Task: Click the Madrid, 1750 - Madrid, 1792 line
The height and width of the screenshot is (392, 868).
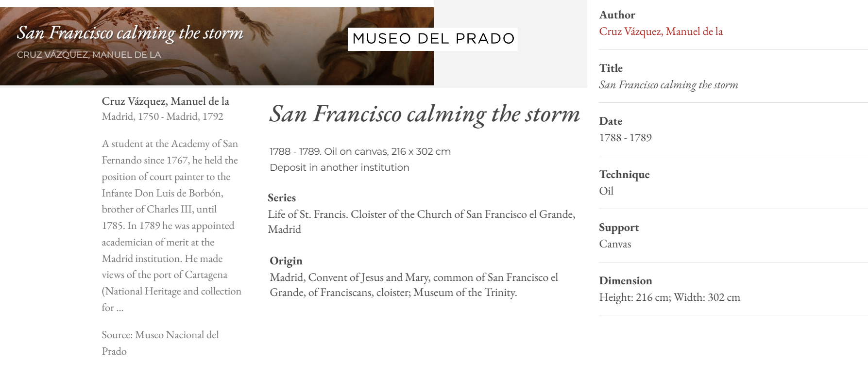Action: (162, 117)
